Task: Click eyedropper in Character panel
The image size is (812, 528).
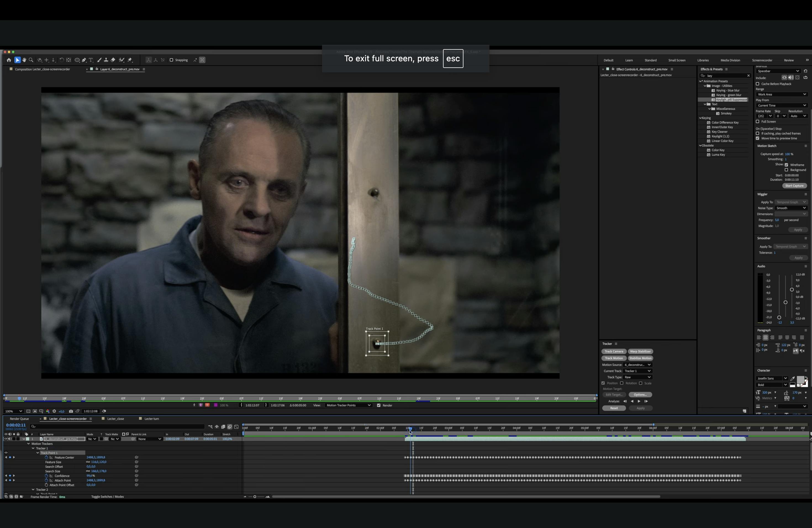Action: coord(793,378)
